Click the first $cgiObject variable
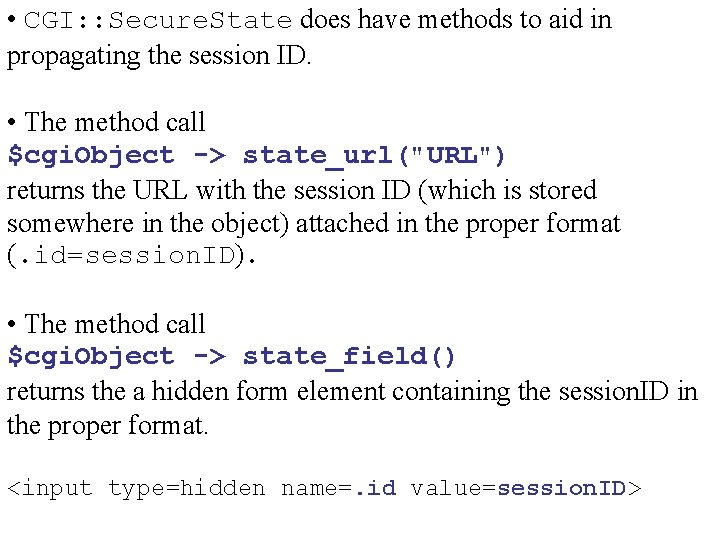The width and height of the screenshot is (720, 540). [x=91, y=156]
